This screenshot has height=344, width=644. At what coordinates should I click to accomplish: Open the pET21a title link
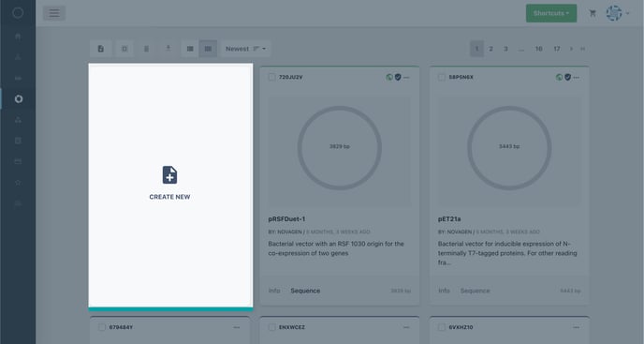pyautogui.click(x=449, y=219)
